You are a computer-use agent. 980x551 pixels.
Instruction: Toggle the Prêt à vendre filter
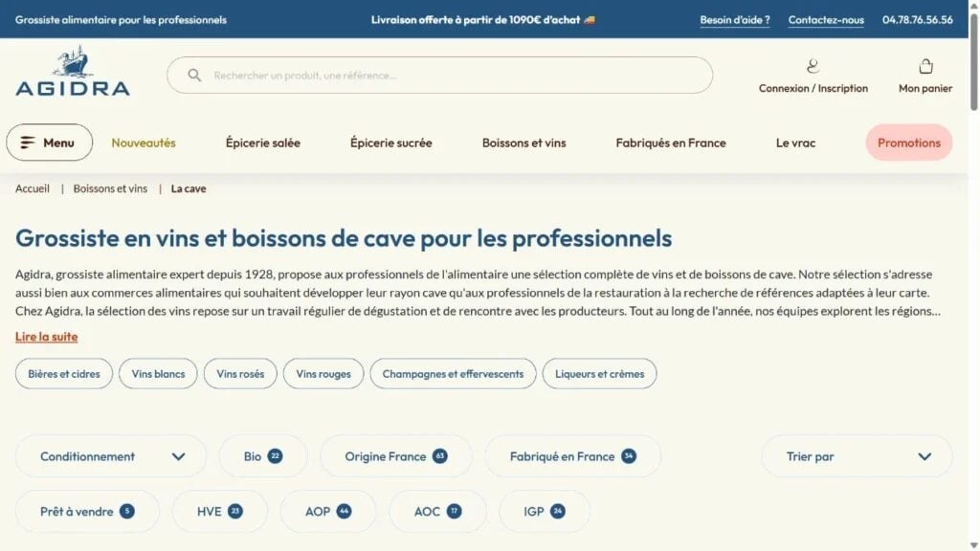87,512
